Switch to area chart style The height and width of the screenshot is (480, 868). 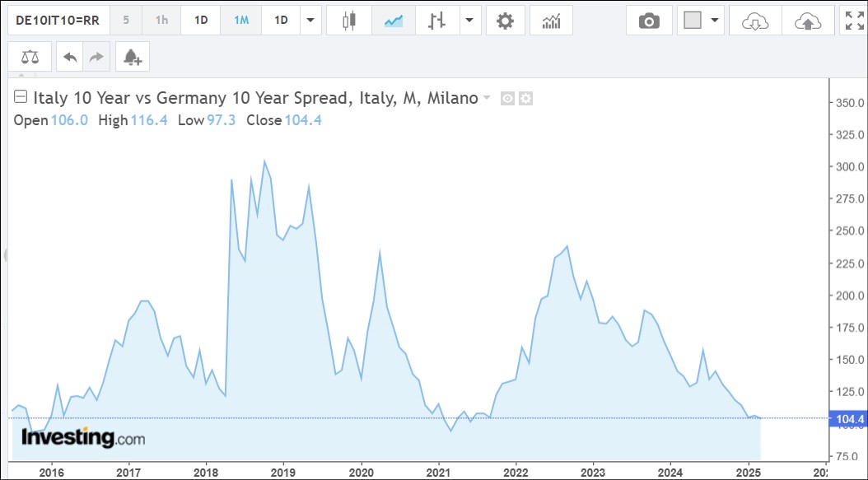393,21
